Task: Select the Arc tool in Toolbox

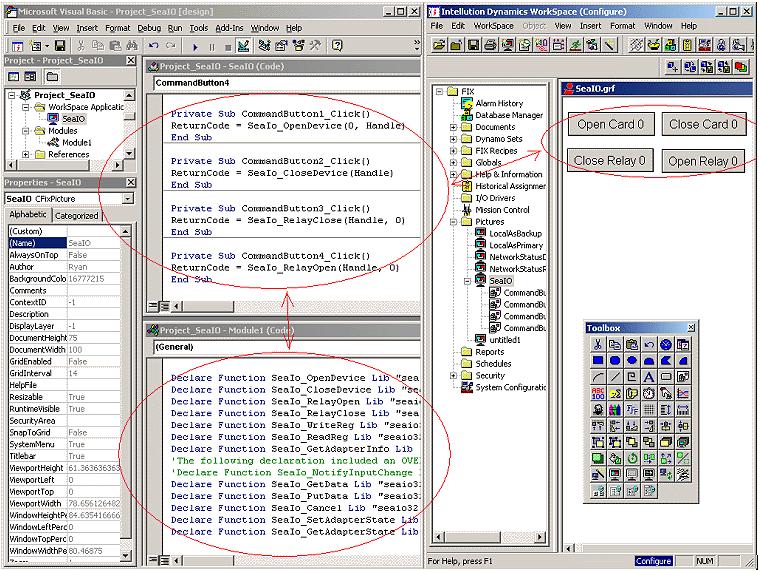Action: [598, 377]
